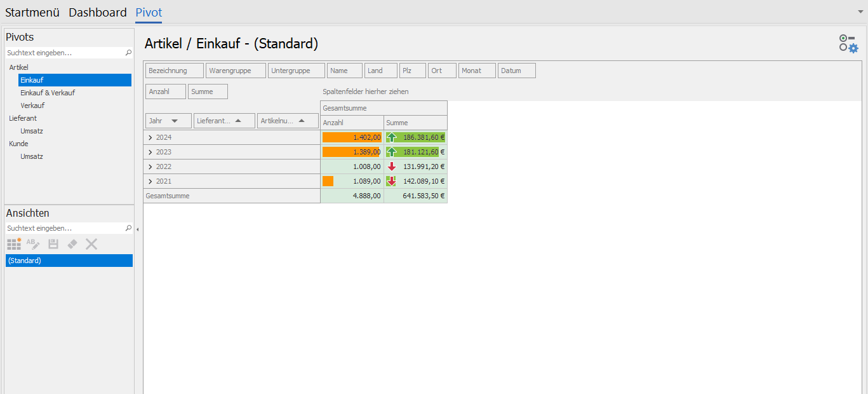Open the pivot settings gear icon

848,43
